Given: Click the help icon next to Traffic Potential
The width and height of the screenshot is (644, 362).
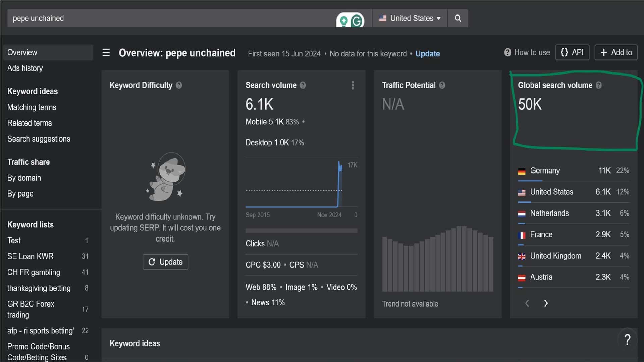Looking at the screenshot, I should (442, 85).
